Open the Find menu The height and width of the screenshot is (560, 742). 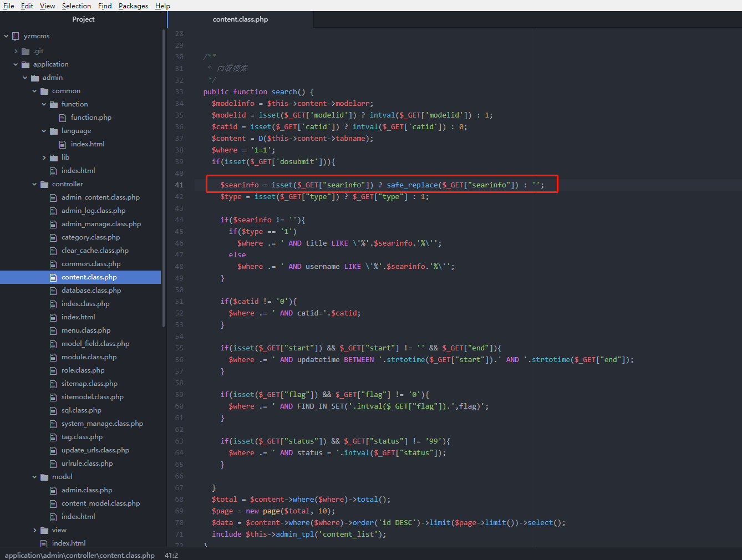point(105,6)
